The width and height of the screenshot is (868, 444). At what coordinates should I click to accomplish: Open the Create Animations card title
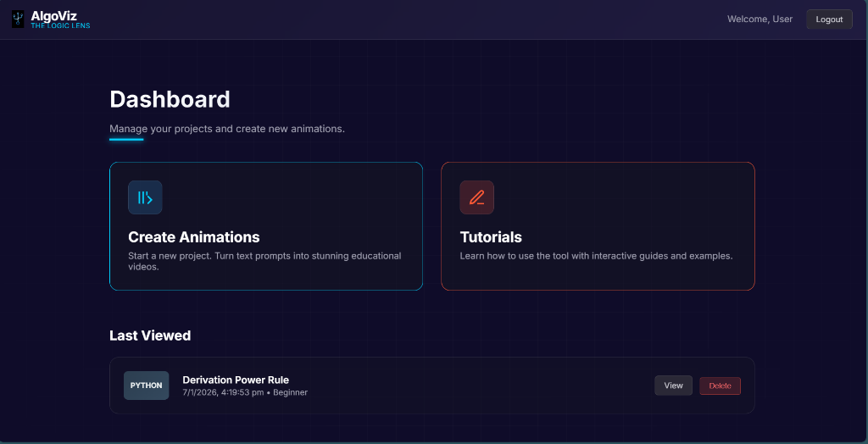coord(194,237)
